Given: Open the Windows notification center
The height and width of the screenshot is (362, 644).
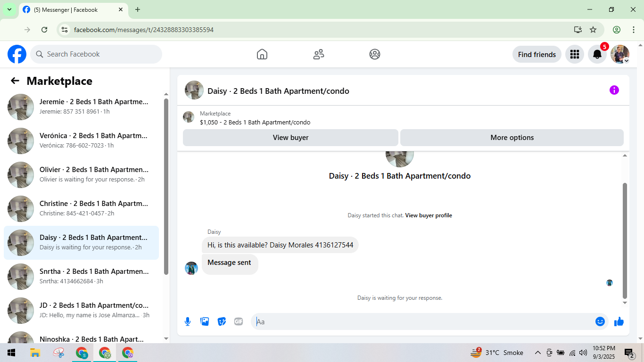Looking at the screenshot, I should click(629, 353).
